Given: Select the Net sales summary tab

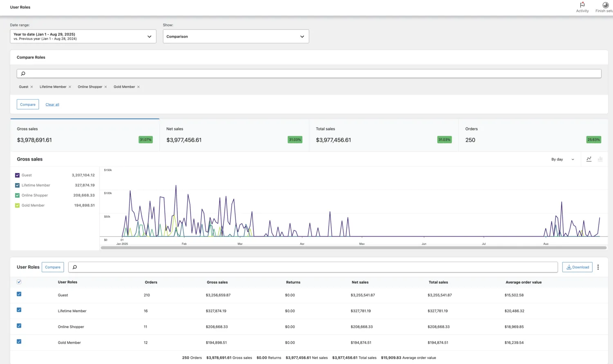Looking at the screenshot, I should (234, 135).
